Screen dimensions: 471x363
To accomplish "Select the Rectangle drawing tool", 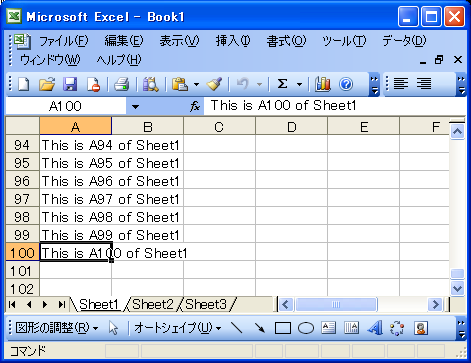I will pyautogui.click(x=283, y=328).
